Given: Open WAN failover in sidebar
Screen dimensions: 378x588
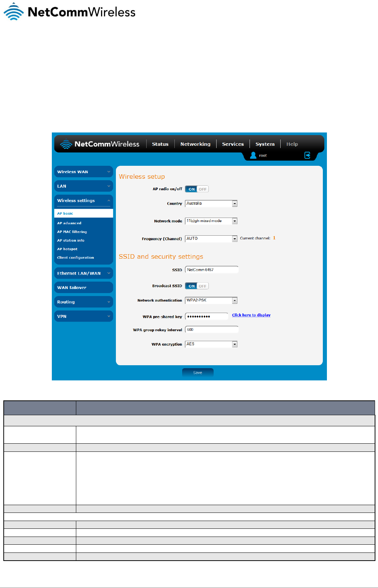Looking at the screenshot, I should tap(84, 288).
